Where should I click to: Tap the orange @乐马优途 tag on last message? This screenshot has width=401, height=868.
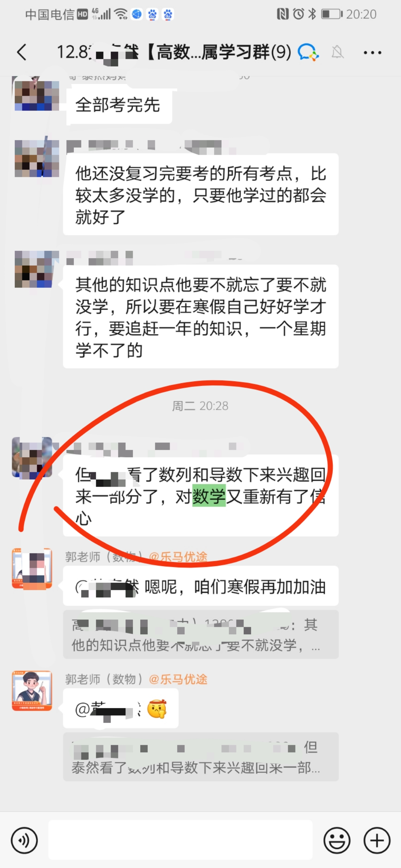[x=178, y=679]
